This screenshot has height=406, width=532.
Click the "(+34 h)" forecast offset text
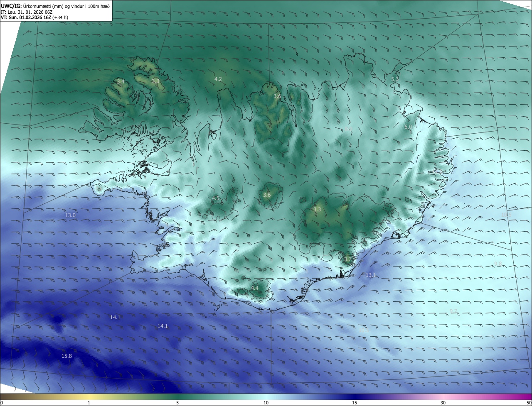pyautogui.click(x=60, y=17)
